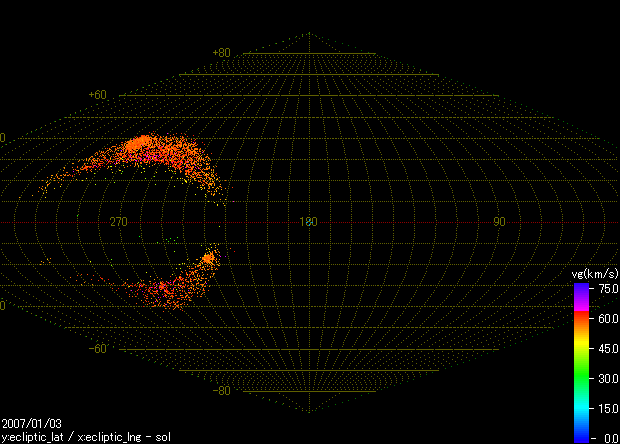Click the 90 longitude label
This screenshot has height=444, width=620.
click(x=498, y=222)
